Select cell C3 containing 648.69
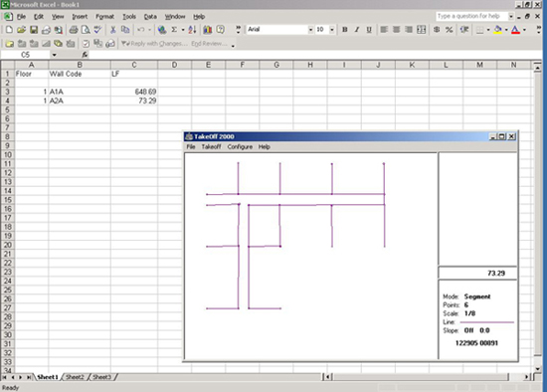 click(134, 92)
